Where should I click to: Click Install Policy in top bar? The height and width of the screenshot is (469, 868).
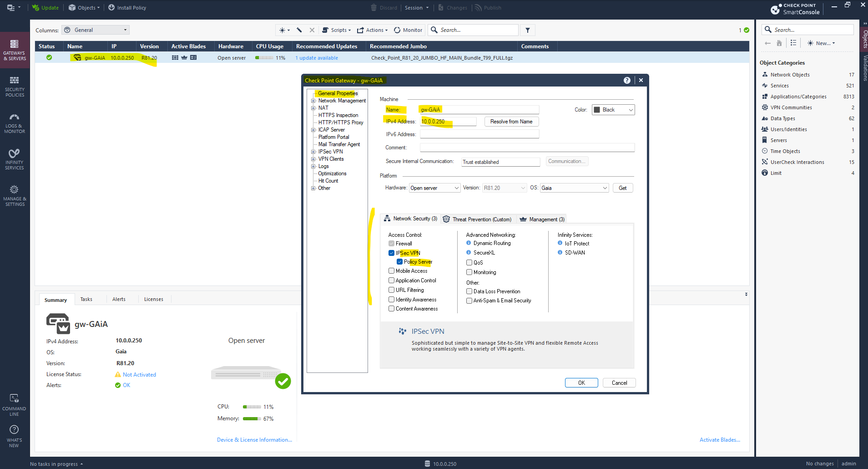[127, 8]
